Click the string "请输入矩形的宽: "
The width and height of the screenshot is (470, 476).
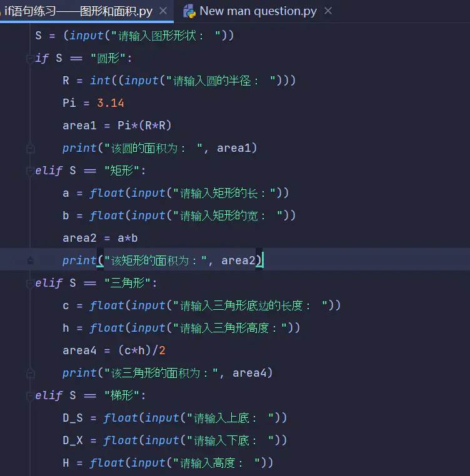point(228,216)
